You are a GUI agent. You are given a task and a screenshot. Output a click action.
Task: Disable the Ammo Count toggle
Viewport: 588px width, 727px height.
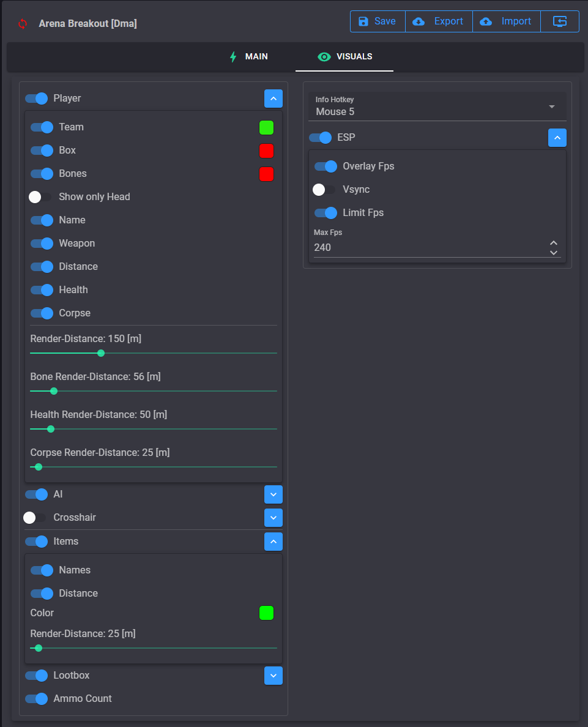pyautogui.click(x=36, y=699)
